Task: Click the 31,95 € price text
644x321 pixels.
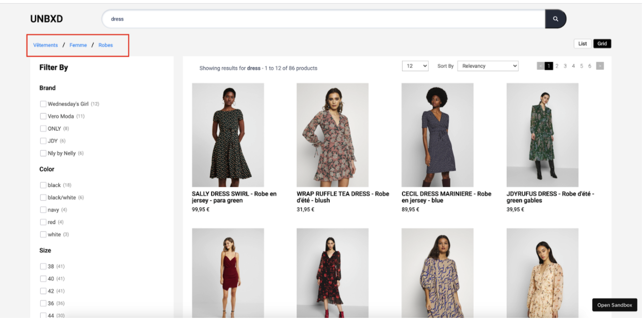Action: [x=305, y=210]
